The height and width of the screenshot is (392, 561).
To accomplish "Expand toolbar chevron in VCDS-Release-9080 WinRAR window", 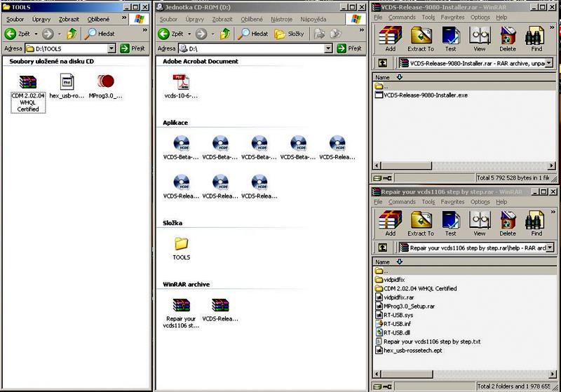I will [552, 27].
